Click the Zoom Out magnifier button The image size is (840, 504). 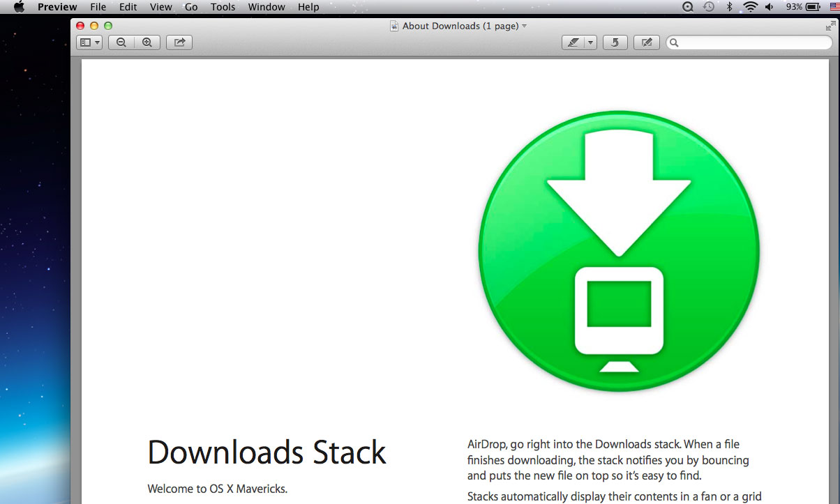(121, 43)
